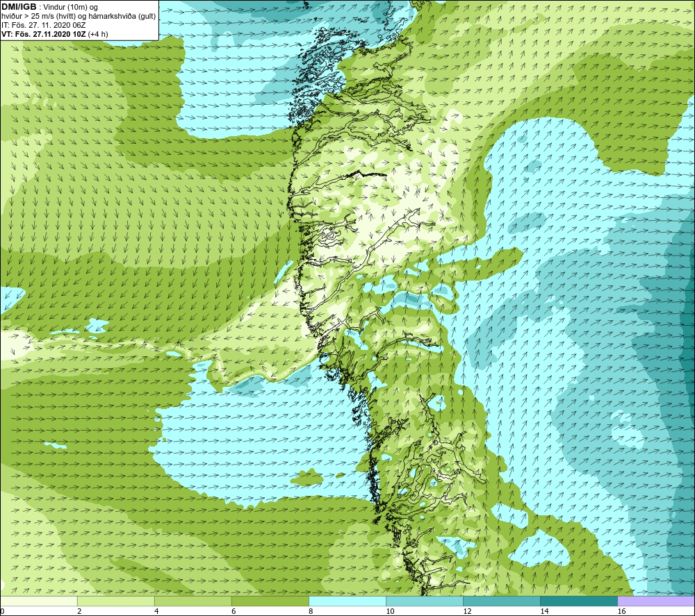The width and height of the screenshot is (695, 616).
Task: Click the "10" scale label
Action: (390, 612)
